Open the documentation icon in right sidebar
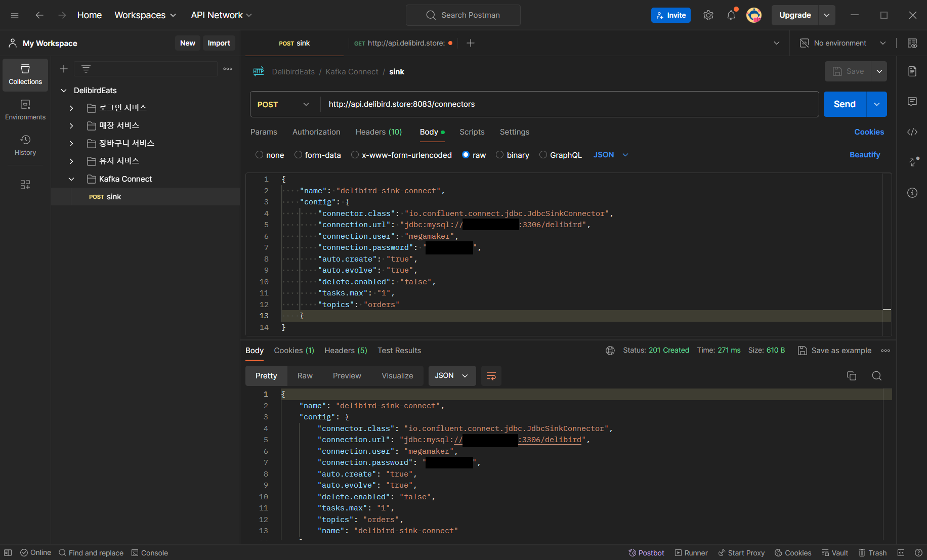Image resolution: width=927 pixels, height=560 pixels. point(912,71)
